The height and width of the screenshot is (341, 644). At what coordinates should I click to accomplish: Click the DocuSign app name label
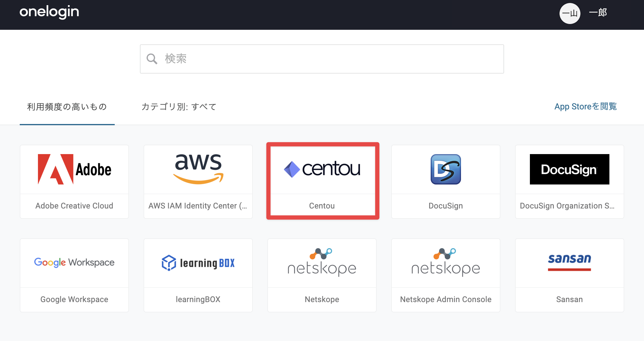tap(446, 206)
